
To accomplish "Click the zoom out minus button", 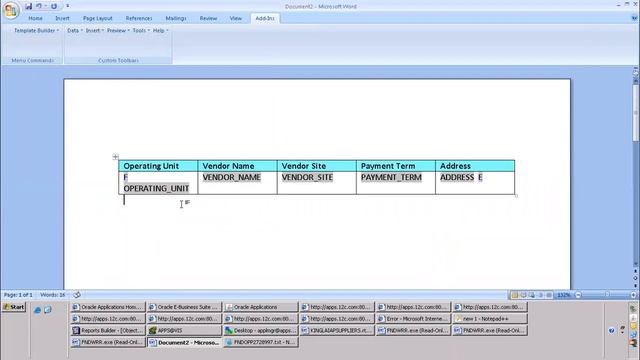I will pyautogui.click(x=578, y=295).
